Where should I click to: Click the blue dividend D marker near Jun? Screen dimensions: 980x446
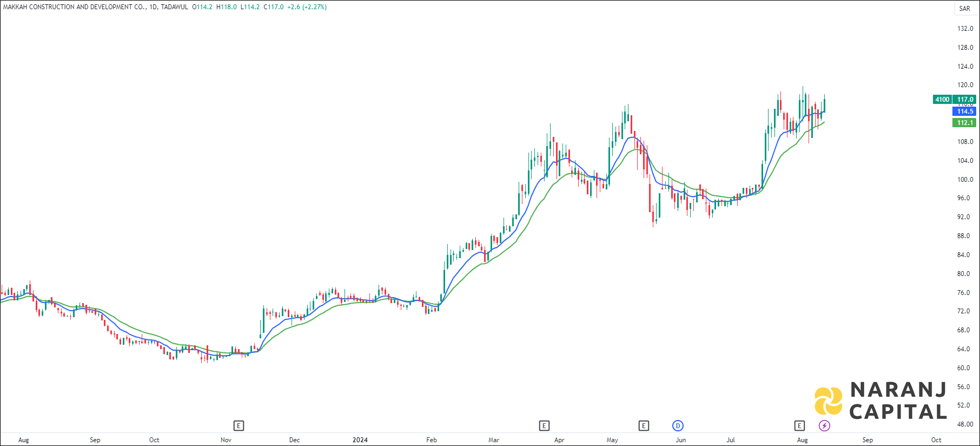pyautogui.click(x=678, y=425)
